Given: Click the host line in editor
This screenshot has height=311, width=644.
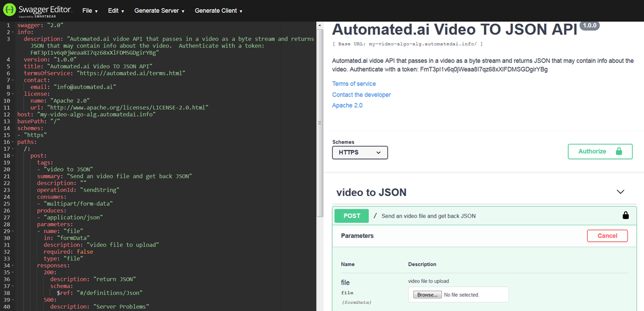Looking at the screenshot, I should tap(87, 114).
